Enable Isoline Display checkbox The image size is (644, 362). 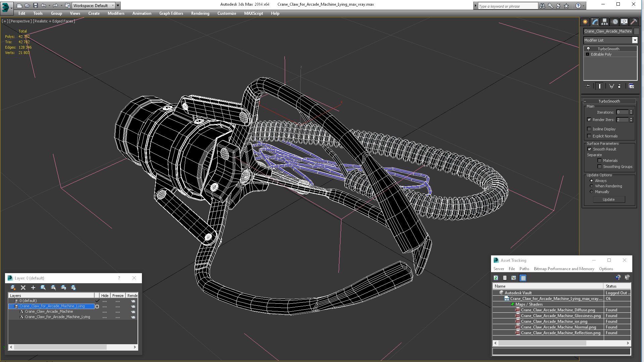[x=589, y=129]
